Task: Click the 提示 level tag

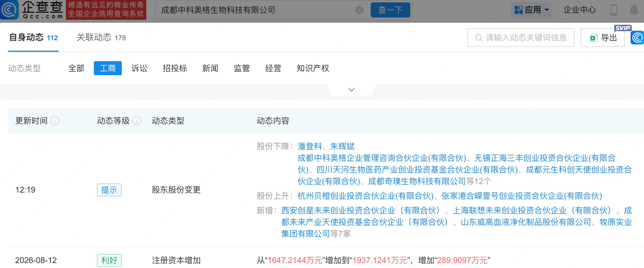Action: pos(109,190)
